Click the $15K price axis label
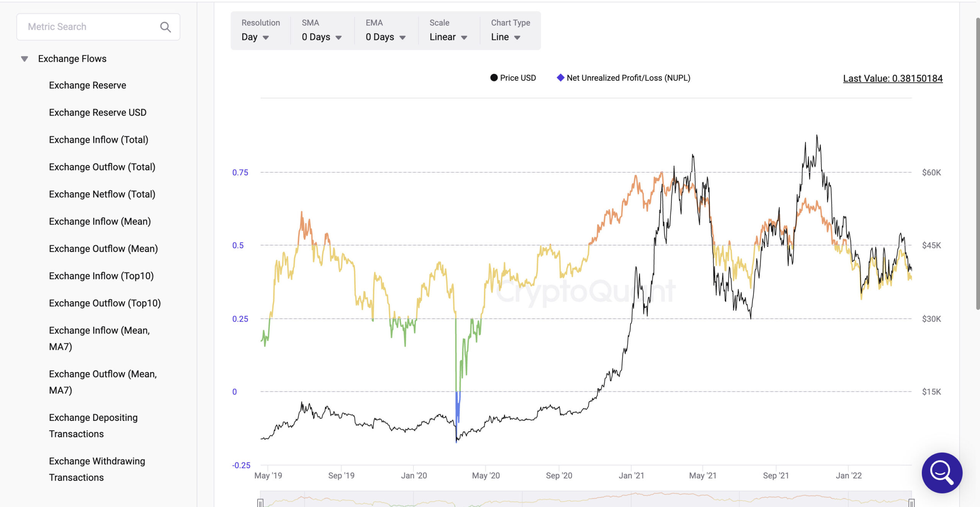 [x=931, y=392]
